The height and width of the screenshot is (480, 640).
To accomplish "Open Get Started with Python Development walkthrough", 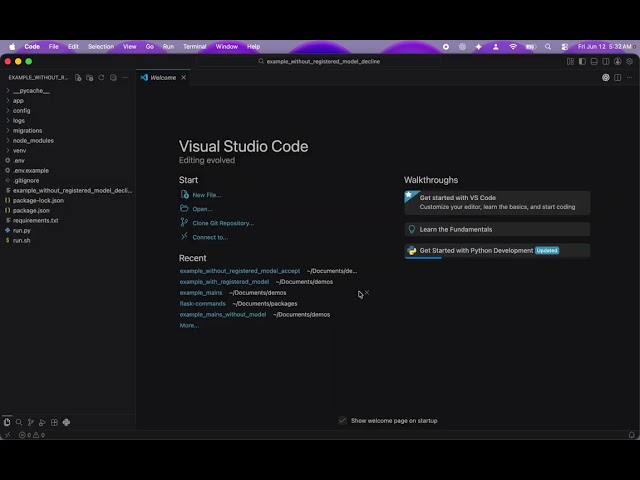I will click(x=497, y=251).
